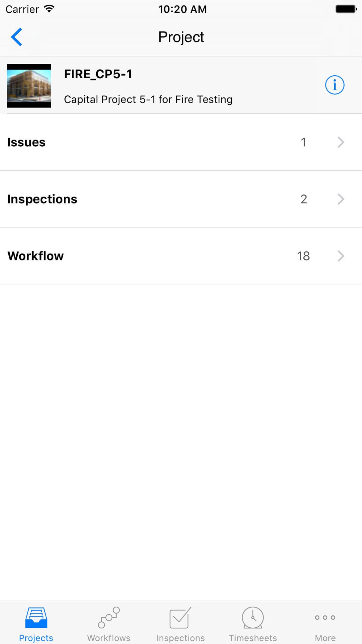Open project info icon
Viewport: 362px width, 644px height.
point(334,85)
